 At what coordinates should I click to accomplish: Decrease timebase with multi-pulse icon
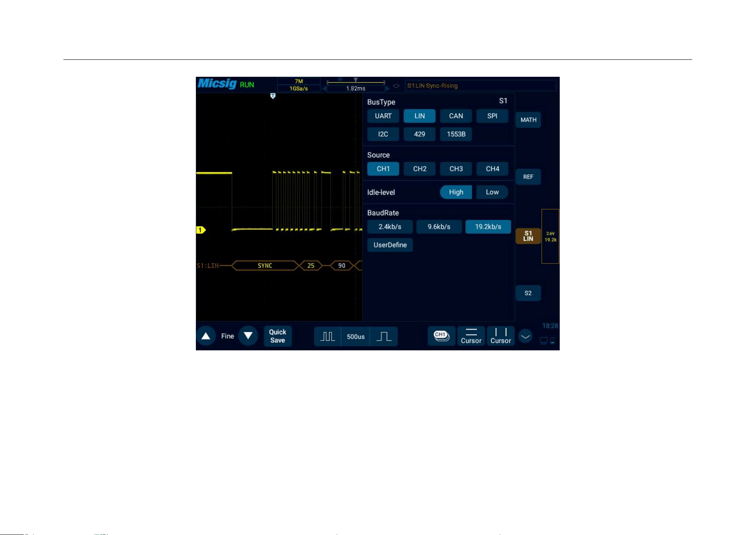click(x=328, y=337)
